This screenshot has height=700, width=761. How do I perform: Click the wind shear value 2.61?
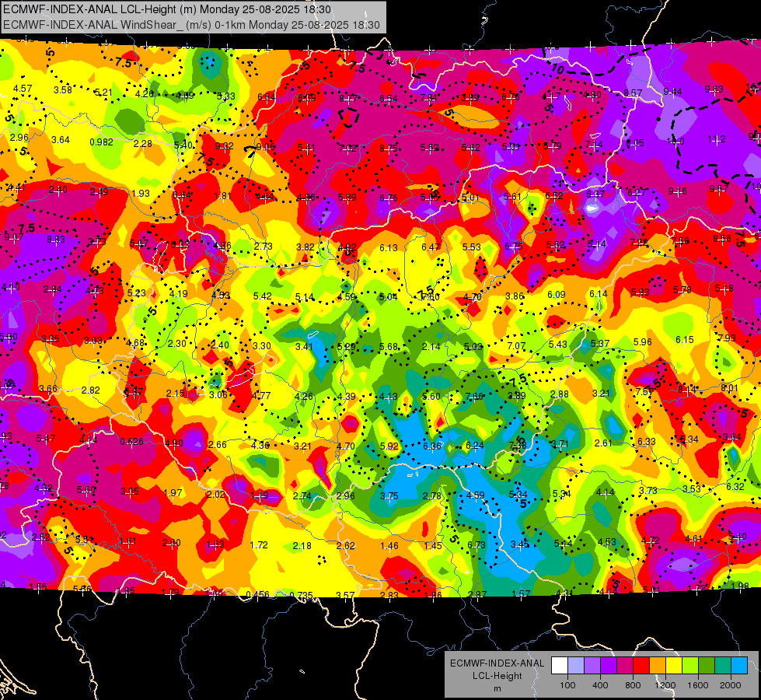[603, 443]
